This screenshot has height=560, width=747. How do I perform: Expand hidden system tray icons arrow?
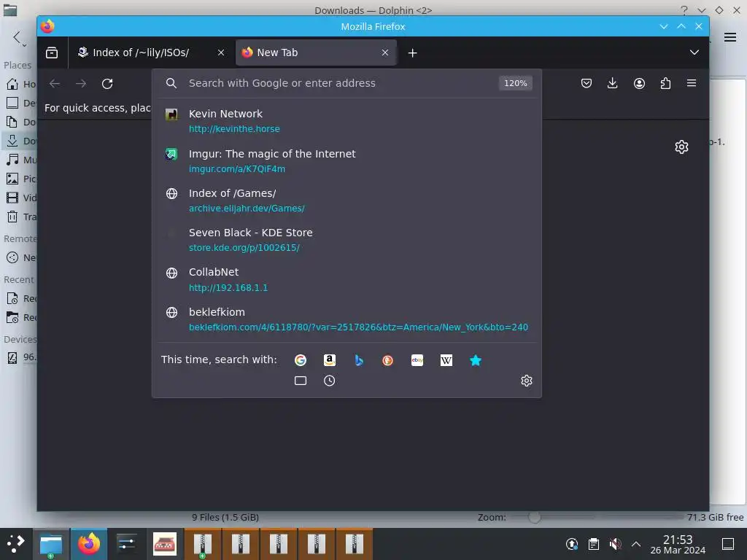(636, 544)
